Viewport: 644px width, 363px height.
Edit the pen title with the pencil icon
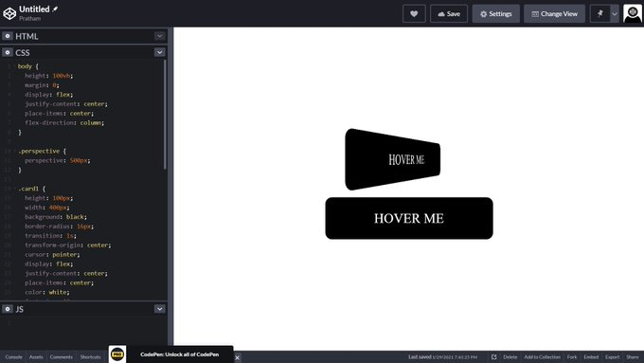[56, 9]
